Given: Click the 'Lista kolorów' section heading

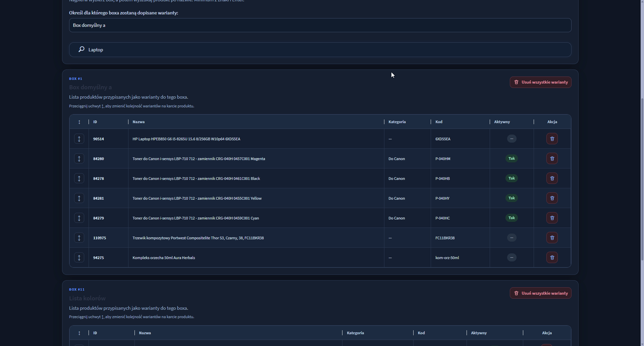Looking at the screenshot, I should click(x=87, y=298).
